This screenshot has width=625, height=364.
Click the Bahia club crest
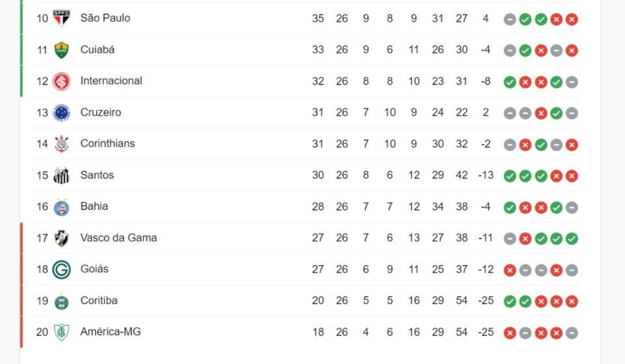click(61, 207)
